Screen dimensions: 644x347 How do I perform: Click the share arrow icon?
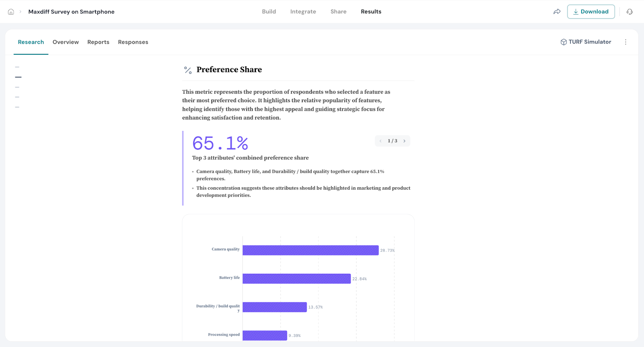tap(557, 12)
